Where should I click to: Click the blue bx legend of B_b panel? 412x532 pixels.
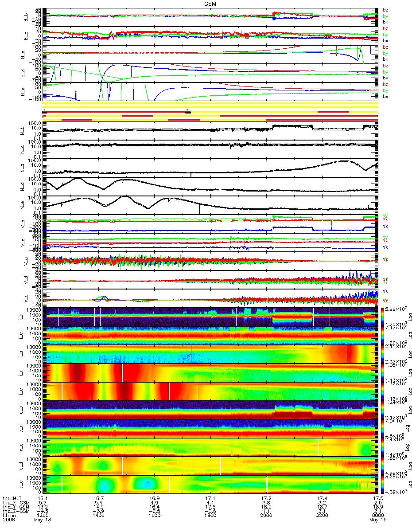point(385,22)
